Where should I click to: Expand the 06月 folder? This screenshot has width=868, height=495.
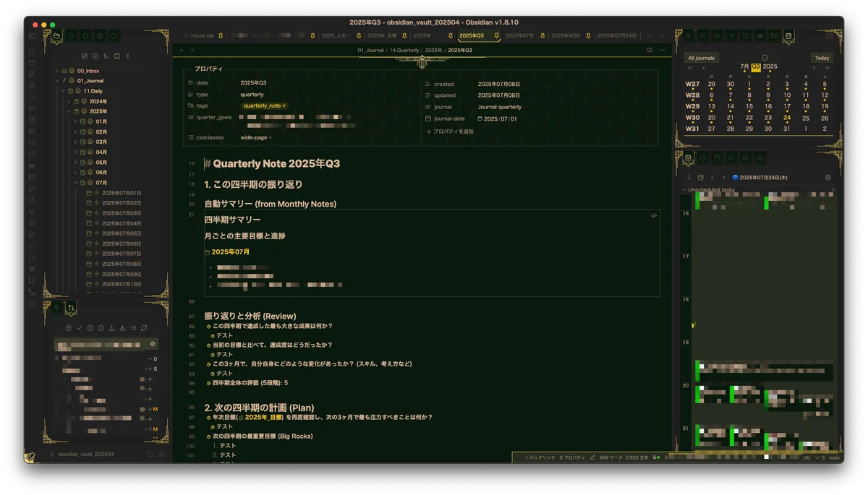tap(75, 173)
